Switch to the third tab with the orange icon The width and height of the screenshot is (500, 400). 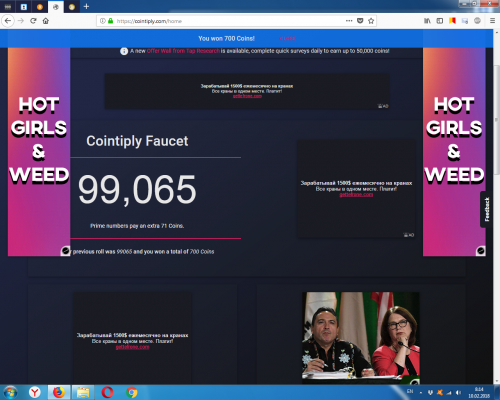40,7
